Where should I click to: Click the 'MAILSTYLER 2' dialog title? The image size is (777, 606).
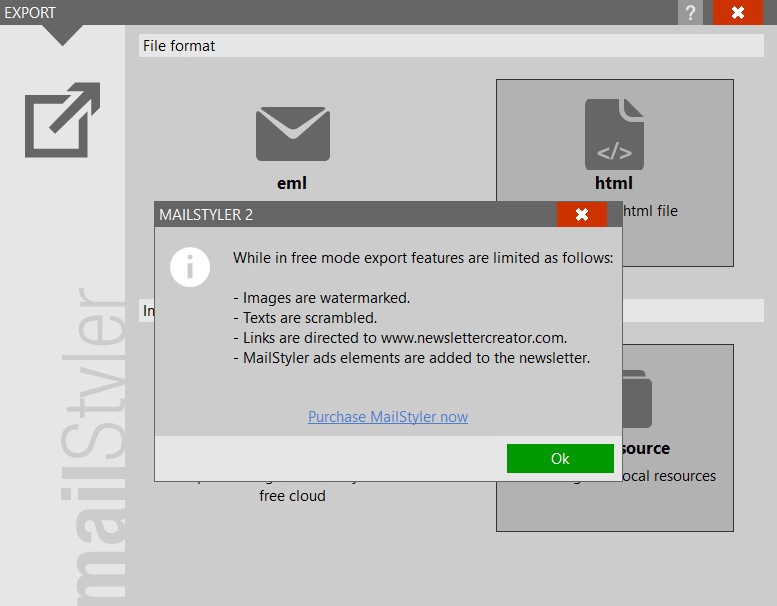pyautogui.click(x=206, y=215)
